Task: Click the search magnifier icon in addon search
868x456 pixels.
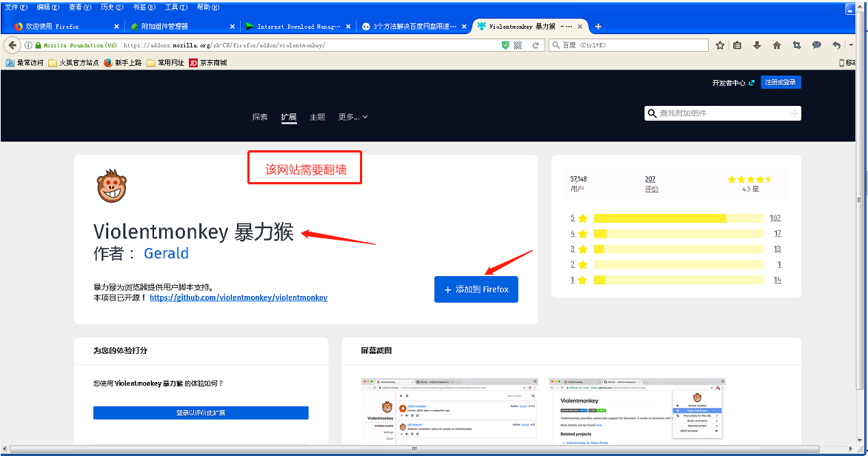Action: click(x=652, y=113)
